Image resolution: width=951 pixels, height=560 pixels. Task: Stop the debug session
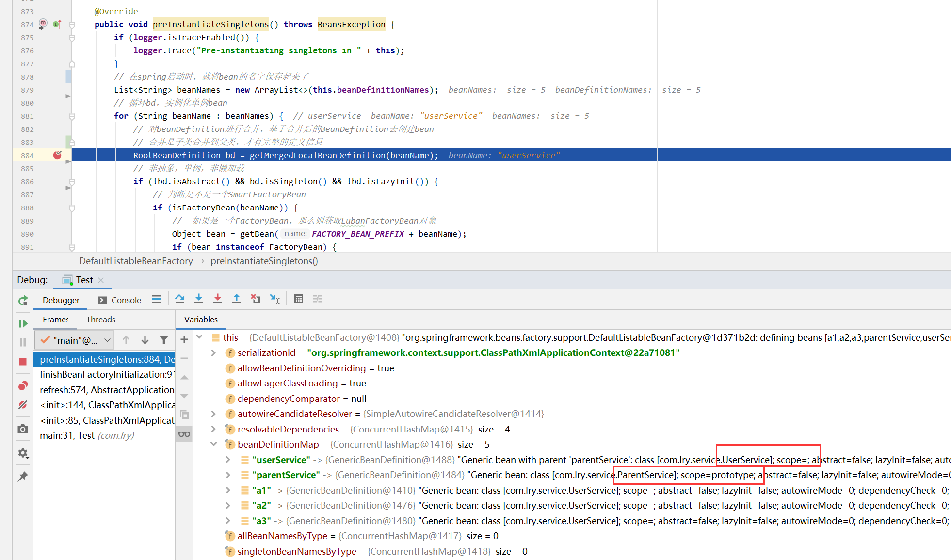click(x=23, y=362)
